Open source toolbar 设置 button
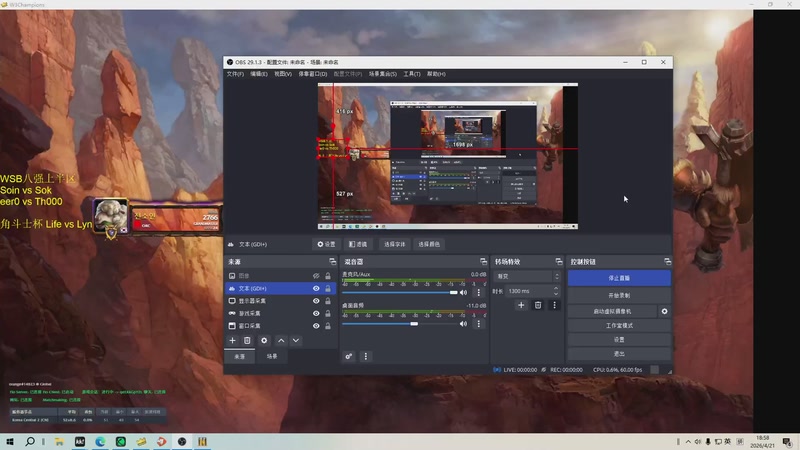Image resolution: width=800 pixels, height=450 pixels. click(x=326, y=244)
